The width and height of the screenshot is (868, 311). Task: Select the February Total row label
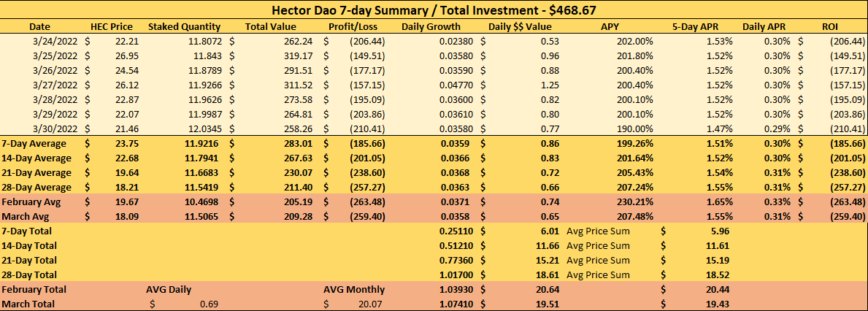point(34,289)
